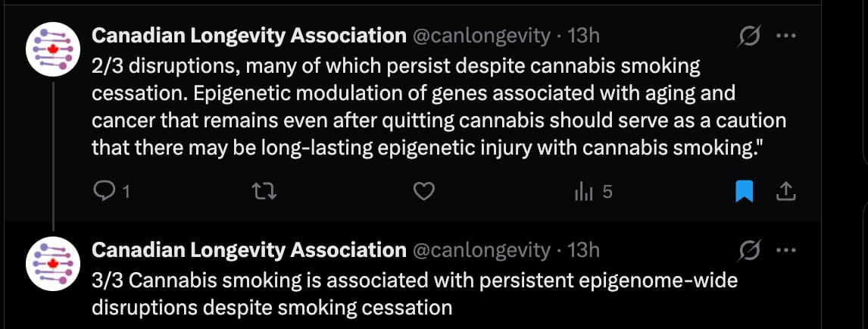This screenshot has width=868, height=329.
Task: Open Grok explain icon on 2/3 tweet
Action: pos(750,36)
